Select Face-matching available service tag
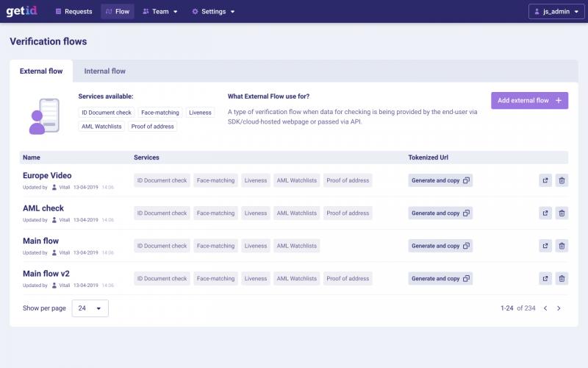The image size is (588, 368). tap(160, 113)
